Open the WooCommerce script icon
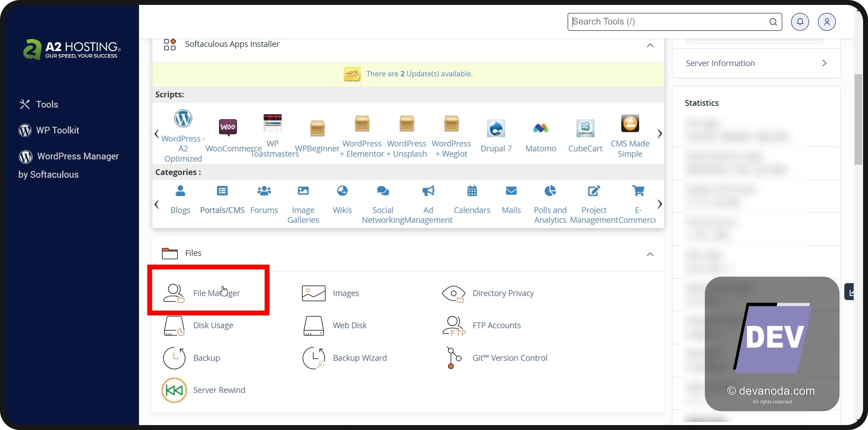The height and width of the screenshot is (430, 868). click(228, 127)
